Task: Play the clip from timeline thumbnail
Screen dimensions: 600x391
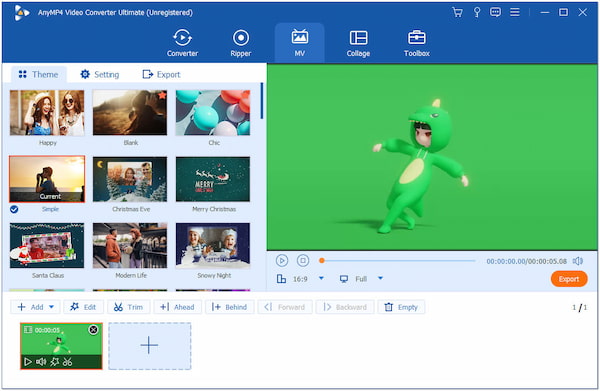Action: point(28,362)
